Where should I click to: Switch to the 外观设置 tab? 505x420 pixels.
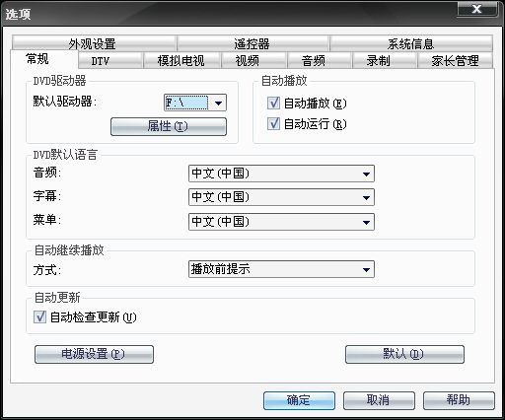point(94,43)
